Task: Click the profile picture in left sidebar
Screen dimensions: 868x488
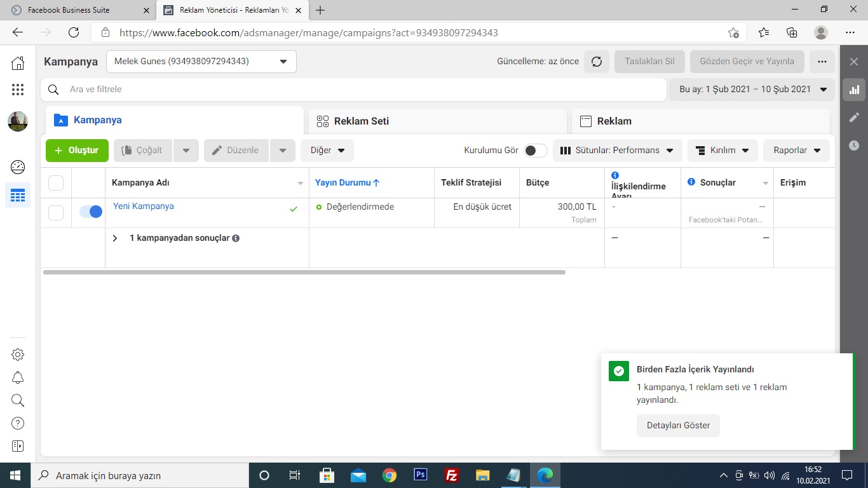Action: (18, 121)
